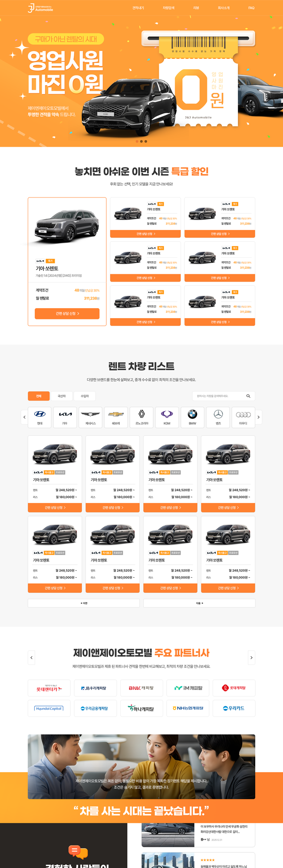Show previous brands with left chevron

point(24,417)
